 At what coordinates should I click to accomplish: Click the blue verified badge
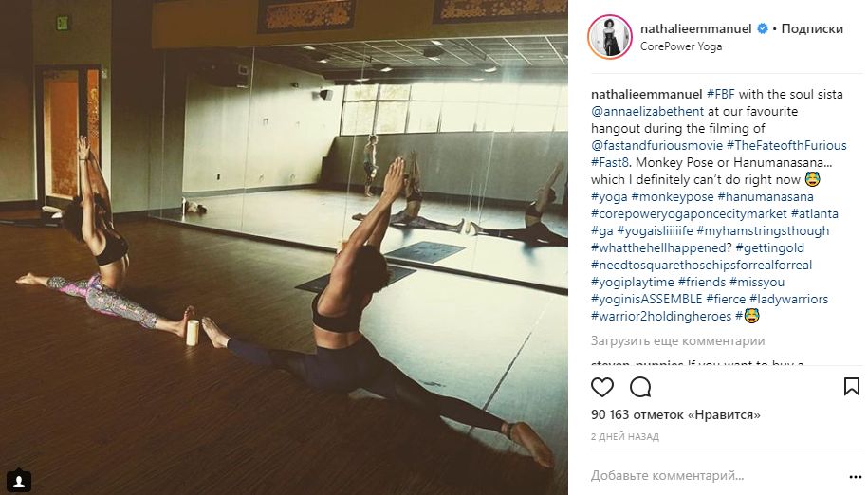[763, 28]
